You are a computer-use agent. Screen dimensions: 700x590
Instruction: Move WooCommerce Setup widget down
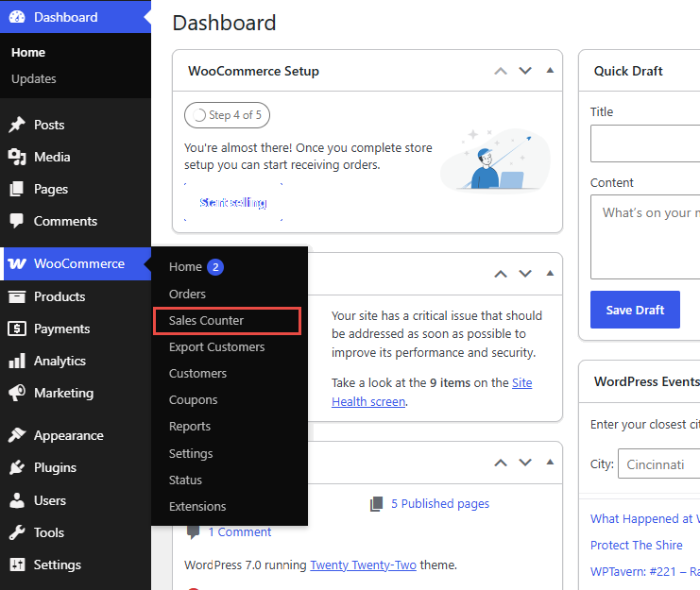click(525, 71)
